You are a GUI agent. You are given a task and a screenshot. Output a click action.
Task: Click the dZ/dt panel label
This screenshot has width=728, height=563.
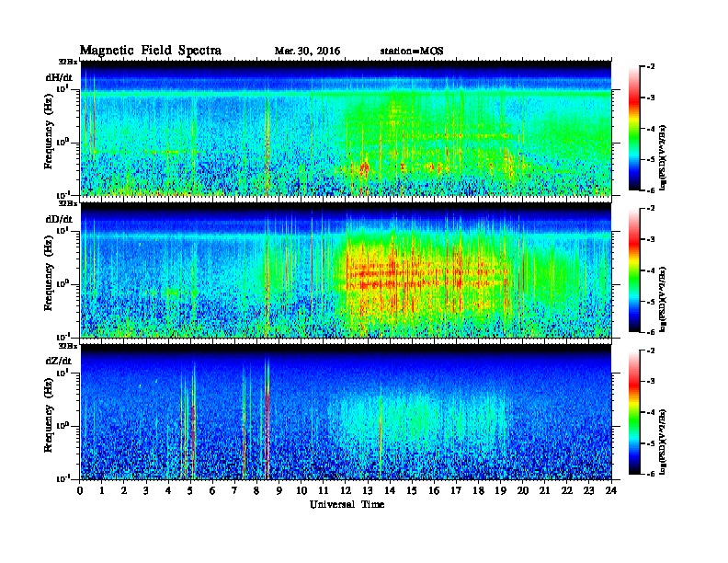click(x=59, y=361)
